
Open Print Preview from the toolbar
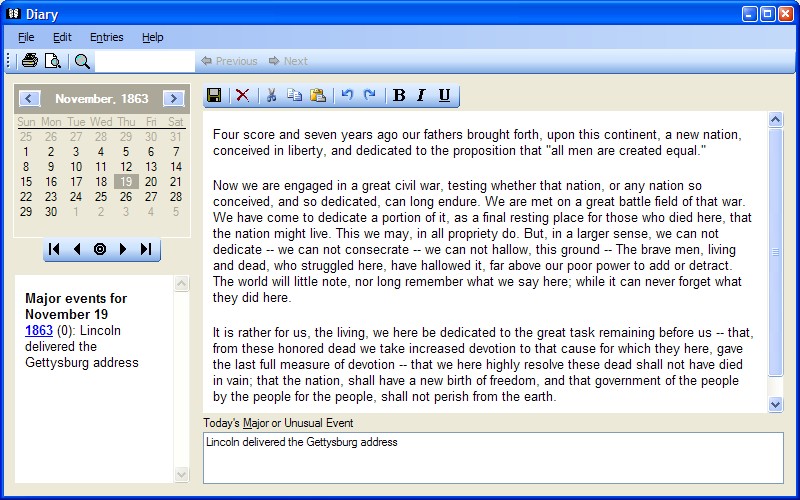[52, 61]
